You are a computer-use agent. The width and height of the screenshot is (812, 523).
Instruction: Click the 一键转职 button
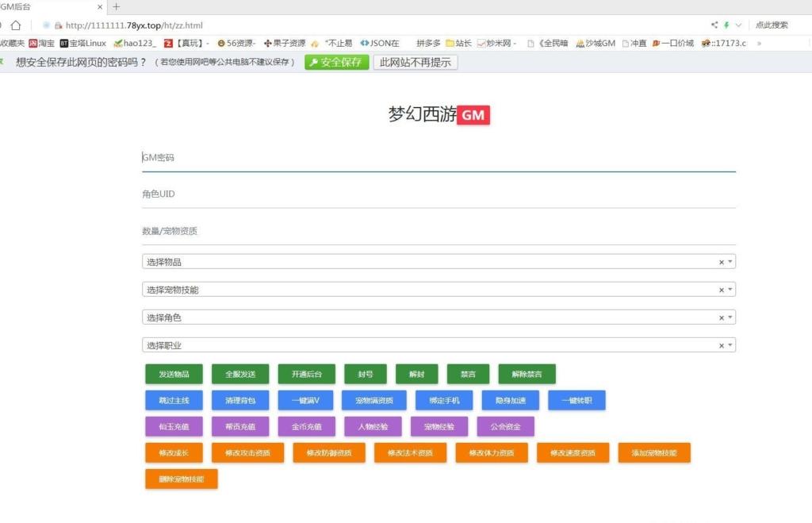point(577,400)
